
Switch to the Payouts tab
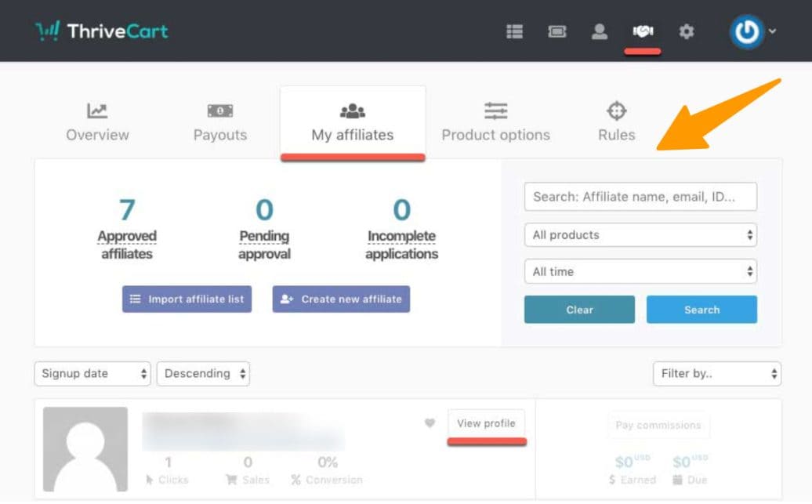220,123
